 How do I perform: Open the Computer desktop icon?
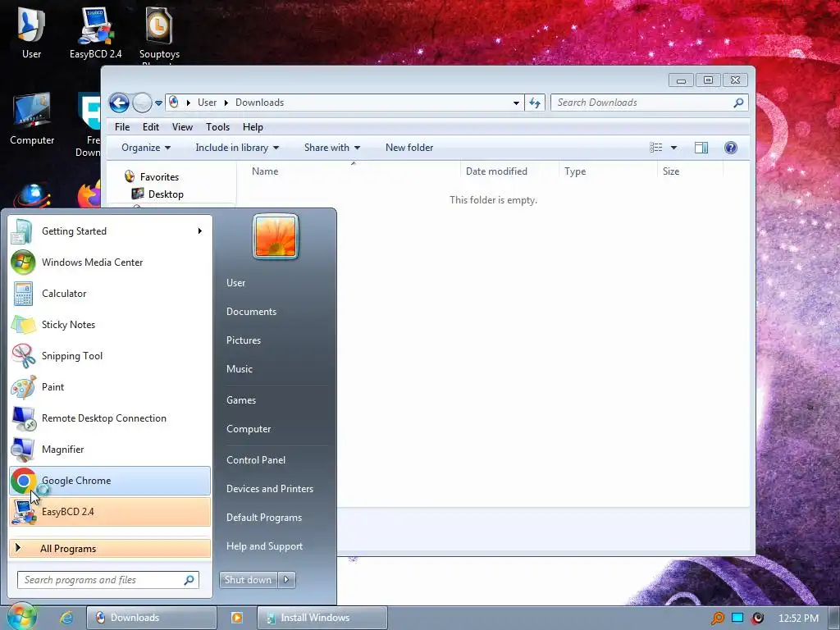[x=32, y=119]
